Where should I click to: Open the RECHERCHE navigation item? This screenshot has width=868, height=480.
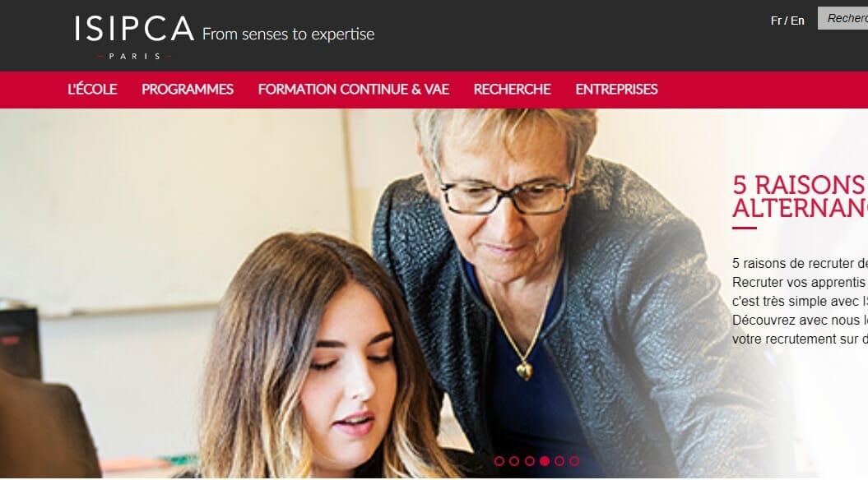[512, 89]
